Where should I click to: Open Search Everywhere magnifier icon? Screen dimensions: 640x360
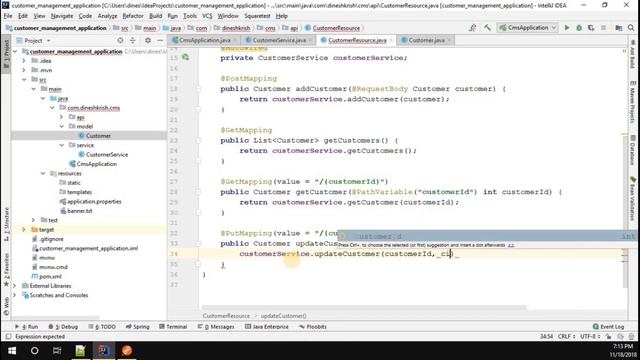631,28
